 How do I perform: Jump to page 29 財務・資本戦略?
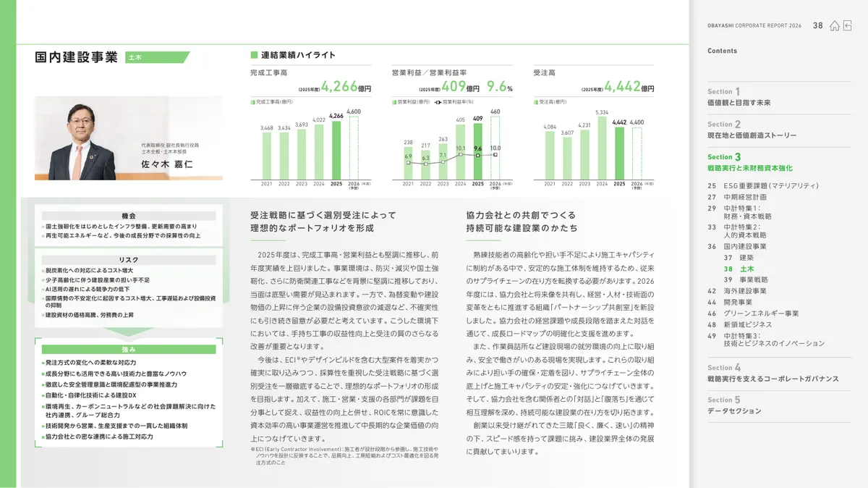pyautogui.click(x=739, y=211)
